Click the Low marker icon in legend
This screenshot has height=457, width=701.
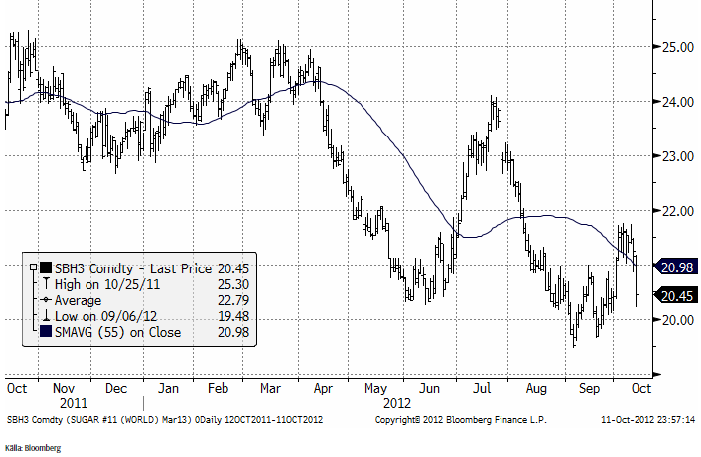[47, 316]
